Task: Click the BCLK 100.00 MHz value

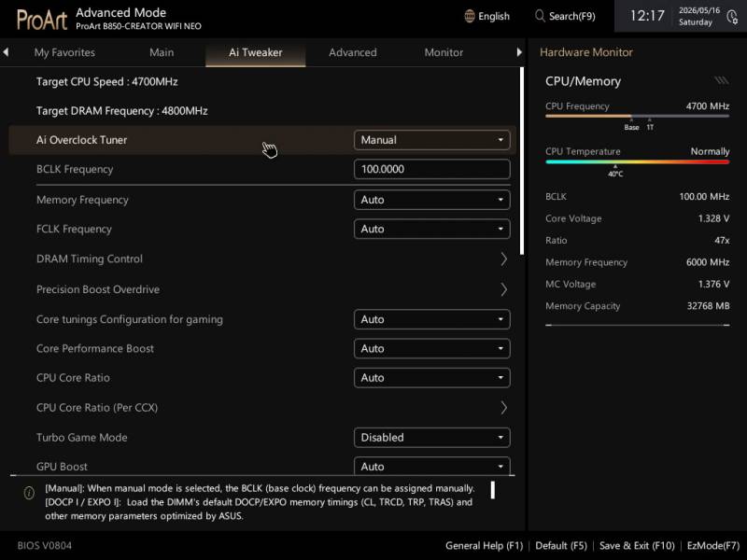Action: pos(704,197)
